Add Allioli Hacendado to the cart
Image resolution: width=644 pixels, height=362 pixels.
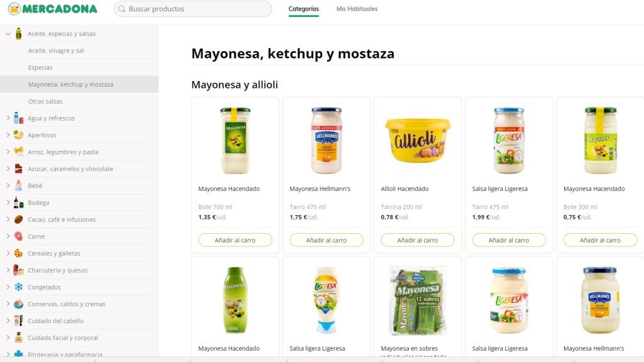pyautogui.click(x=417, y=239)
